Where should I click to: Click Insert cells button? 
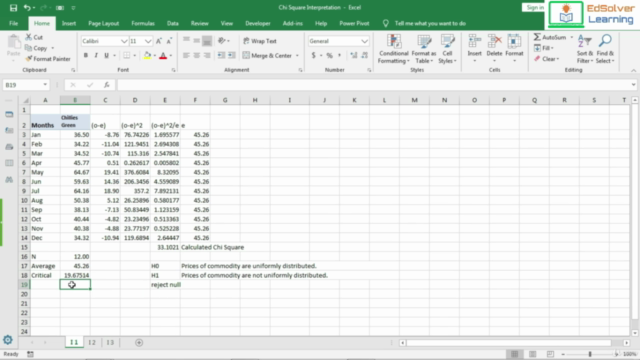(474, 49)
